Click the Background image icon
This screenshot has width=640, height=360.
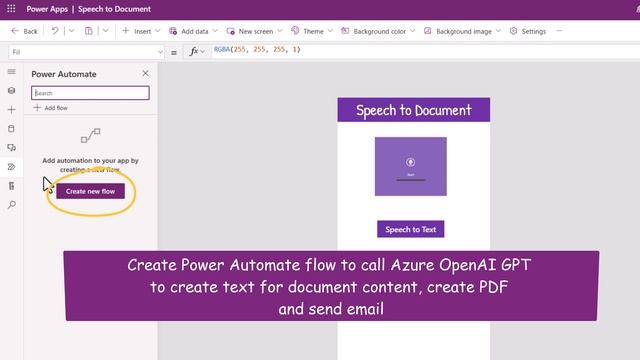pos(427,31)
